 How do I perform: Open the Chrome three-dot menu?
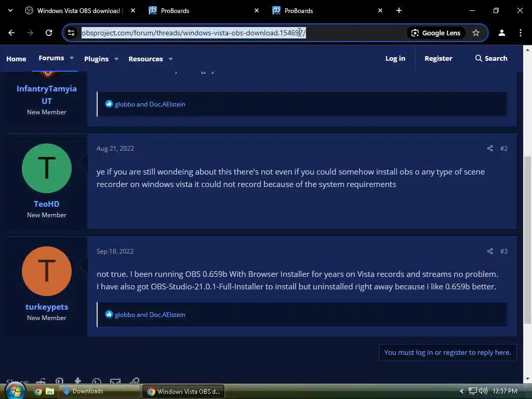click(521, 33)
